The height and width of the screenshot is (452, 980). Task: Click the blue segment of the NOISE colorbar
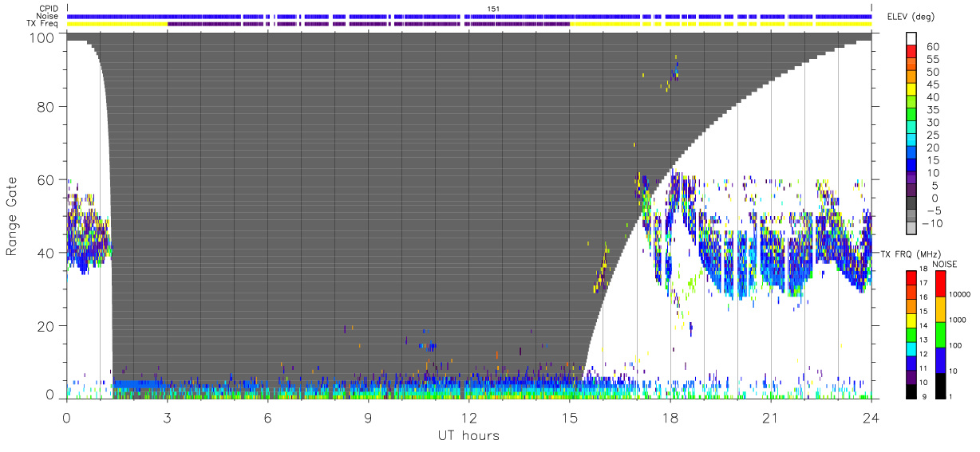(x=940, y=360)
